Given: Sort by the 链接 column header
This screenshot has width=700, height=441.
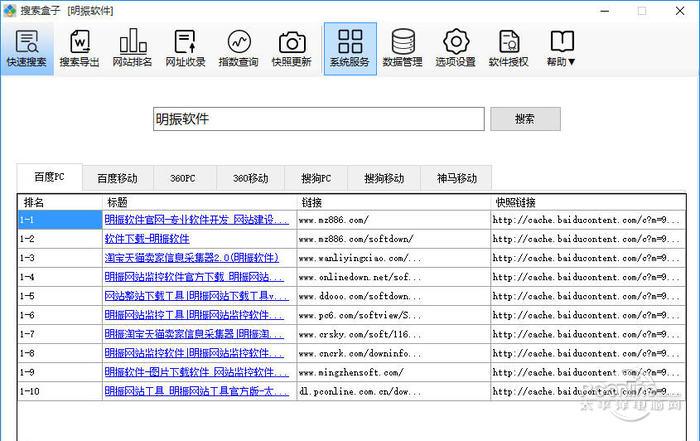Looking at the screenshot, I should click(x=393, y=202).
